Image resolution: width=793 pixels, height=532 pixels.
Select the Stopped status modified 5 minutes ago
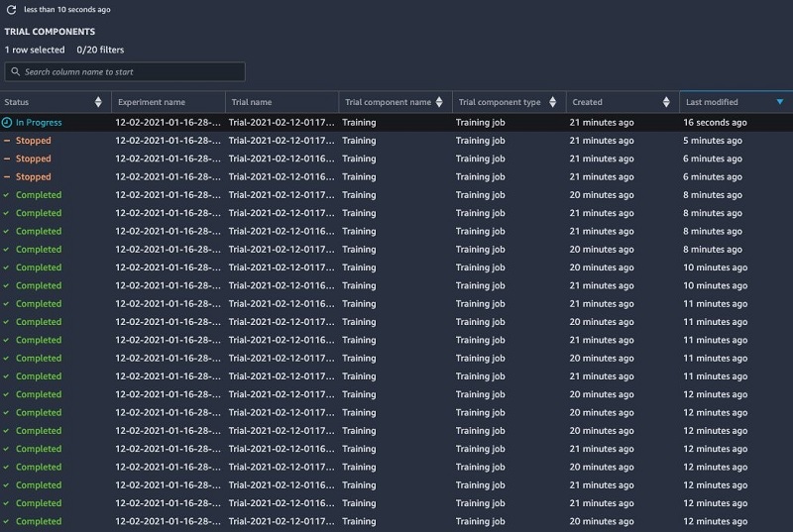[34, 141]
